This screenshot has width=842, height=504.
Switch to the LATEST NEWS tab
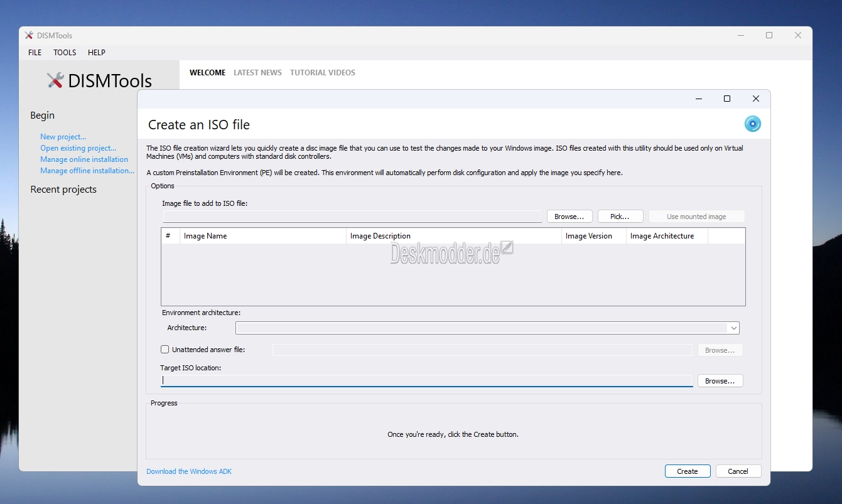tap(257, 73)
